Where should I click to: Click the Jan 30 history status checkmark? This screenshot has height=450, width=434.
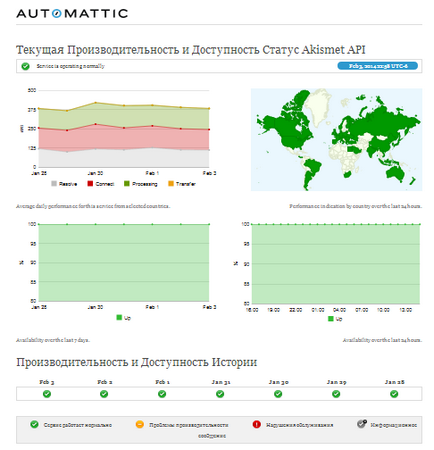coord(278,394)
